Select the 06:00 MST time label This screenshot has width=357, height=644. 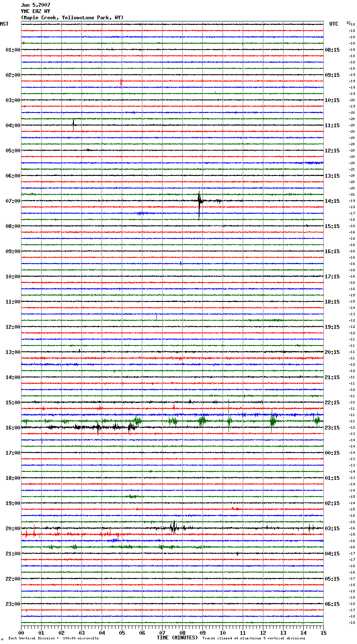pos(13,176)
